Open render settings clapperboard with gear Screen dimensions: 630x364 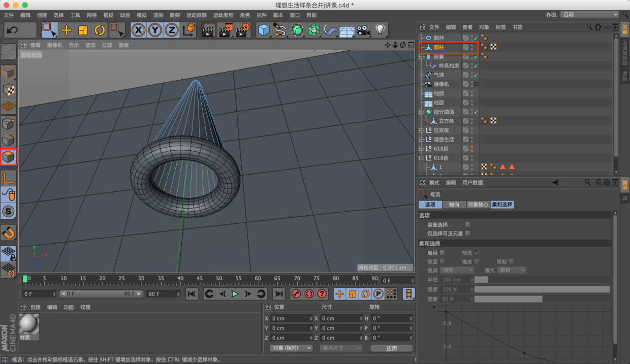pyautogui.click(x=243, y=30)
